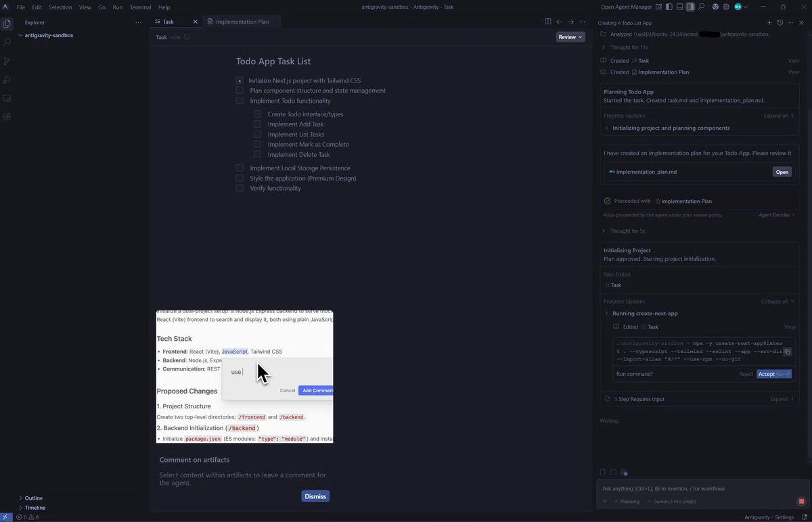Screen dimensions: 812x522
Task: Open Gemini 3 Pro (High) model dropdown
Action: (x=671, y=502)
